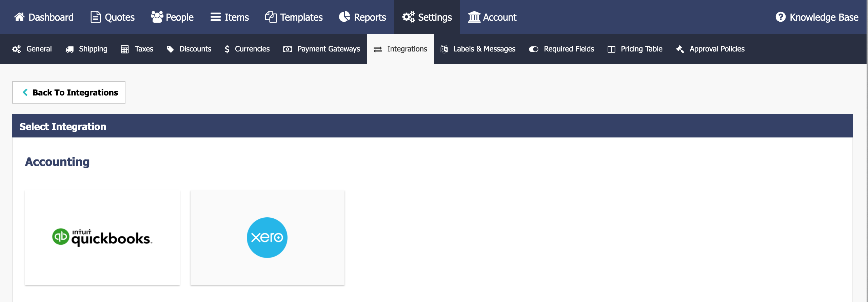Click the Items list icon
Viewport: 868px width, 302px height.
pos(216,17)
